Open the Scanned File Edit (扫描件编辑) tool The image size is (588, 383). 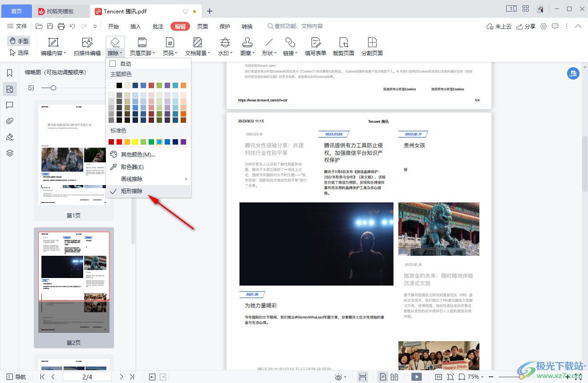point(87,47)
